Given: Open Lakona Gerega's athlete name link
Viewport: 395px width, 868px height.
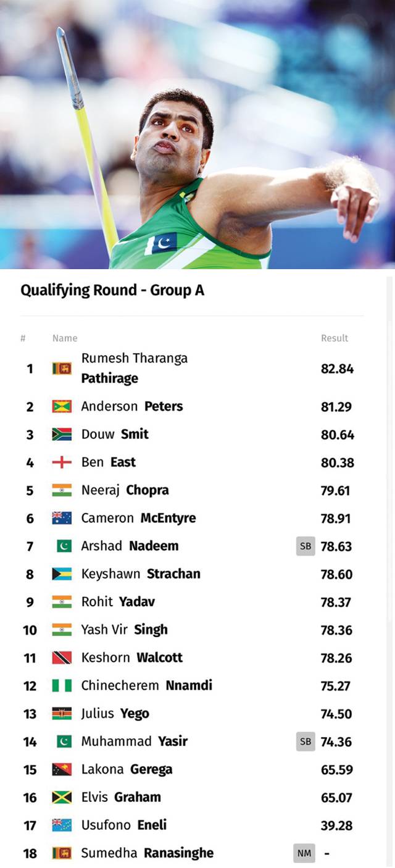Looking at the screenshot, I should [x=127, y=769].
